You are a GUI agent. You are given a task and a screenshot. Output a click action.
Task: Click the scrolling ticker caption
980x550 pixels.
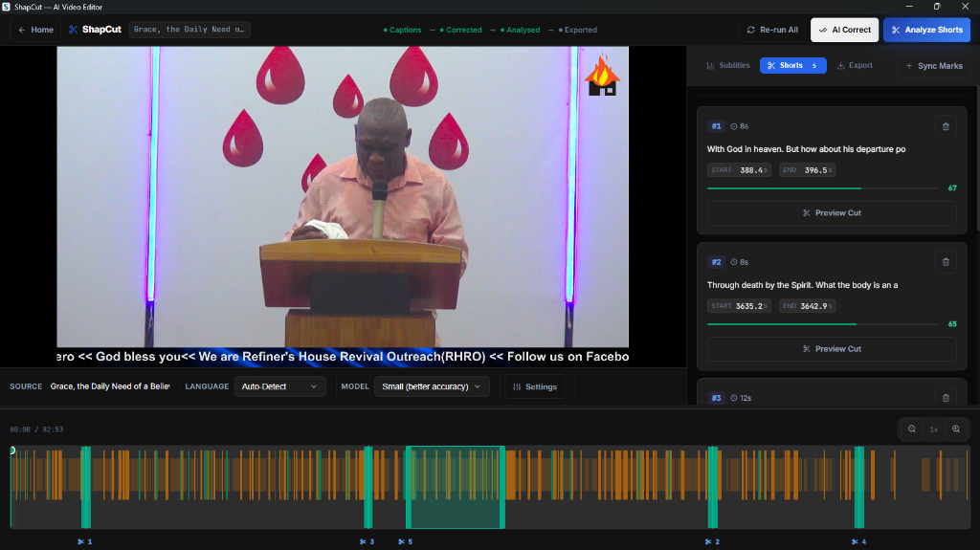point(343,356)
